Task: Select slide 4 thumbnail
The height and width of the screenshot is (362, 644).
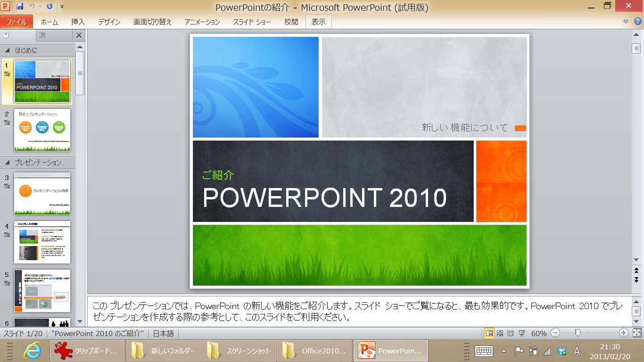Action: click(x=42, y=242)
